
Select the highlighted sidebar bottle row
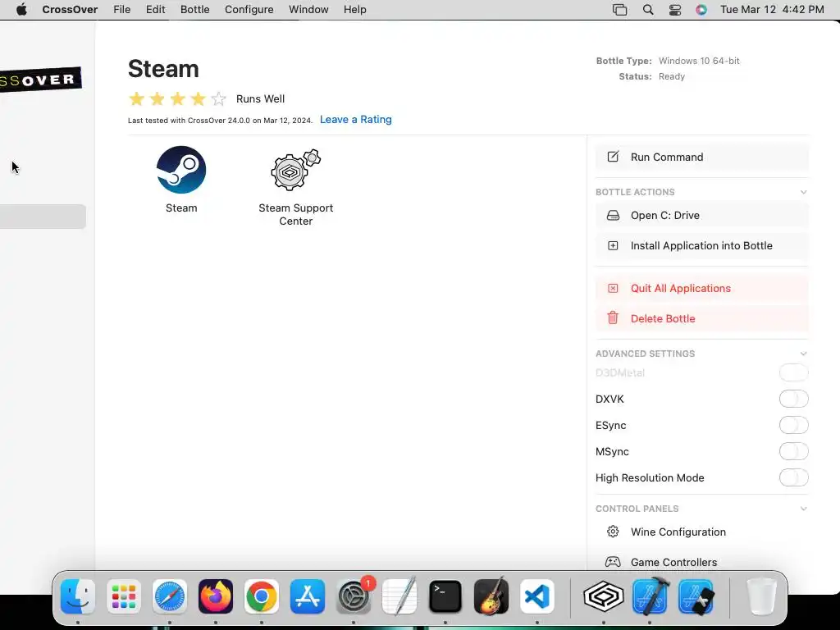[43, 217]
